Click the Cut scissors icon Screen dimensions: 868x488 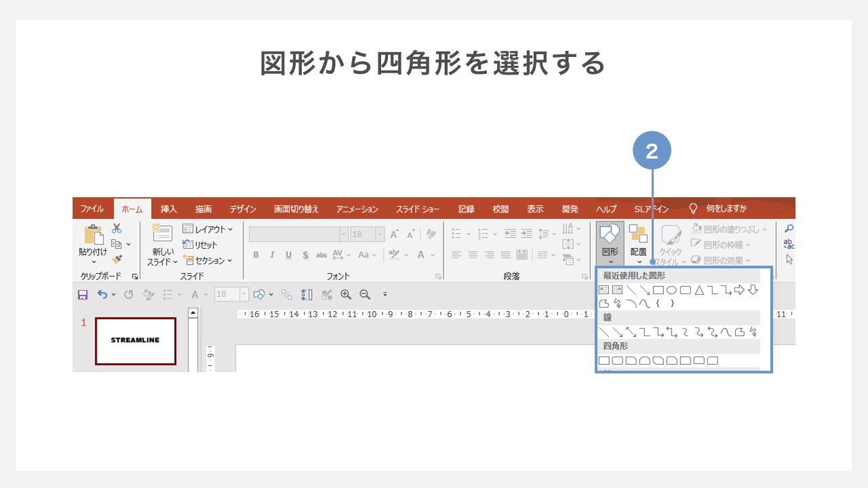pos(116,228)
